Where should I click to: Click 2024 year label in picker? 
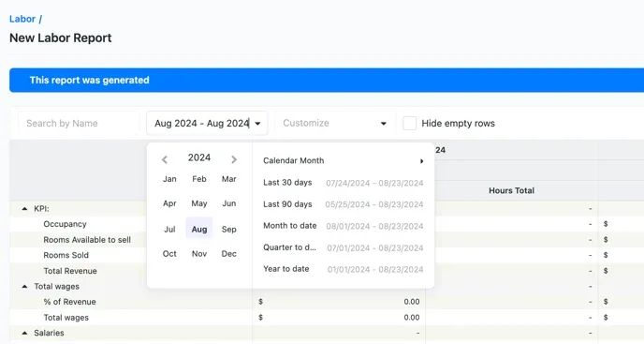199,157
